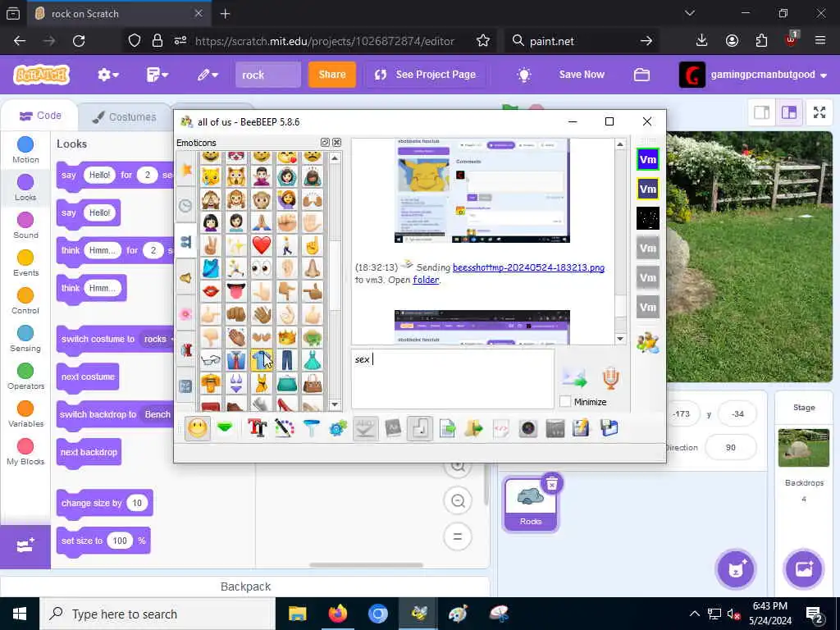The width and height of the screenshot is (840, 630).
Task: Click the gray dictionary book icon in BeeBEEP toolbar
Action: click(x=393, y=428)
